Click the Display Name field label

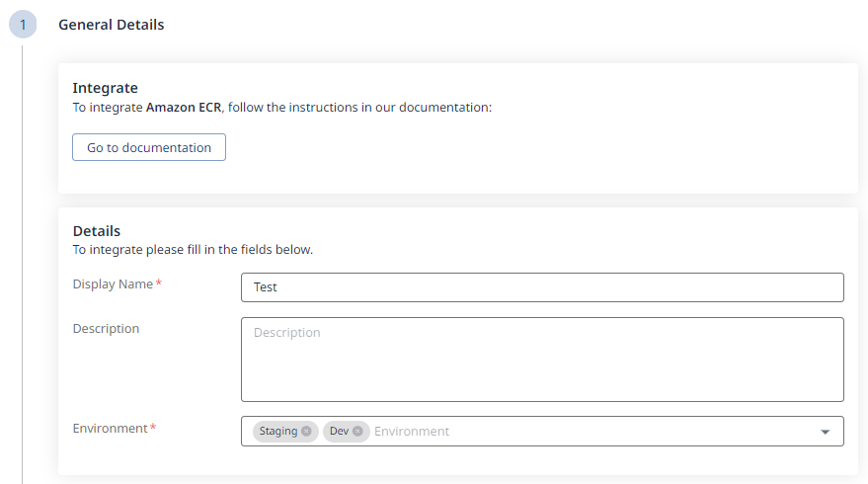coord(113,283)
